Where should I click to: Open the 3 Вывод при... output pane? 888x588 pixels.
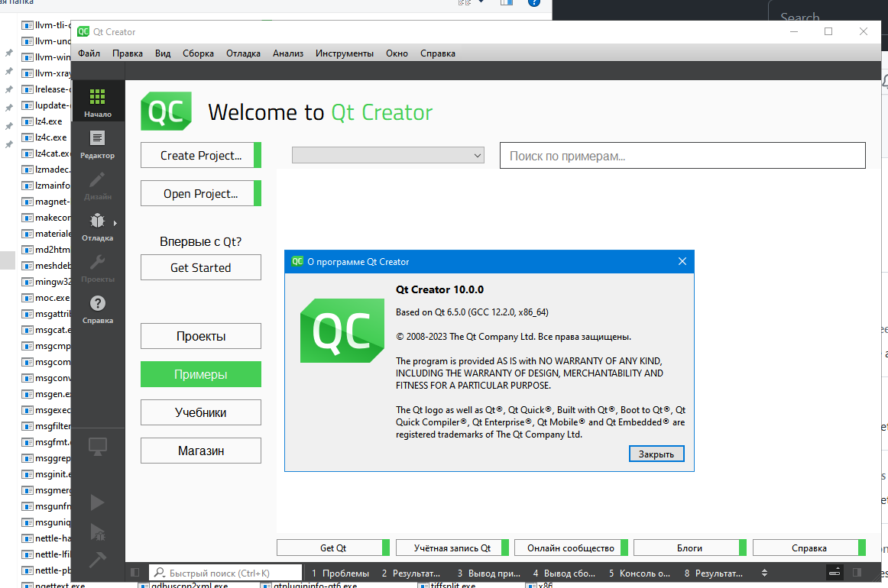(x=489, y=573)
